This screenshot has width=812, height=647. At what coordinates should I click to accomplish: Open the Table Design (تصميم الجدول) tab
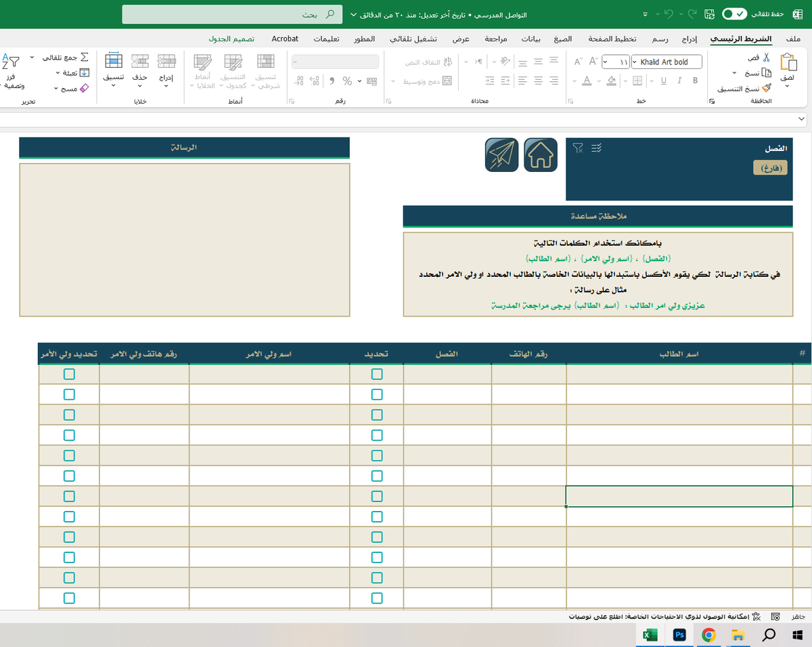click(x=231, y=39)
